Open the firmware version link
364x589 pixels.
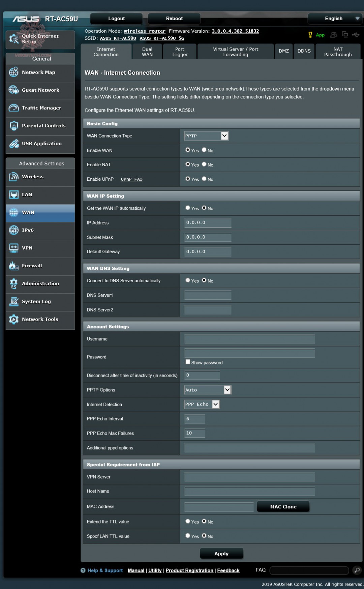coord(235,31)
